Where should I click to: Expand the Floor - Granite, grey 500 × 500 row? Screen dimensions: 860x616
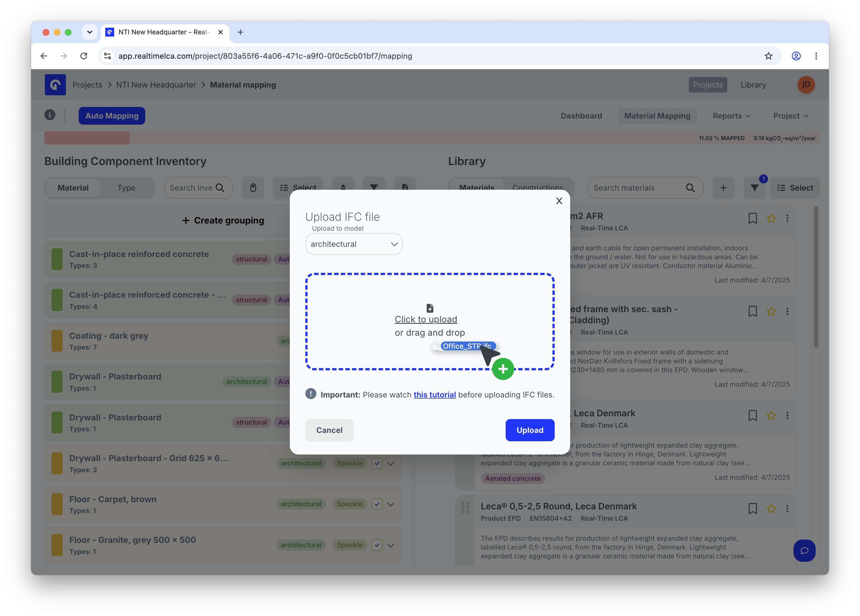coord(391,545)
